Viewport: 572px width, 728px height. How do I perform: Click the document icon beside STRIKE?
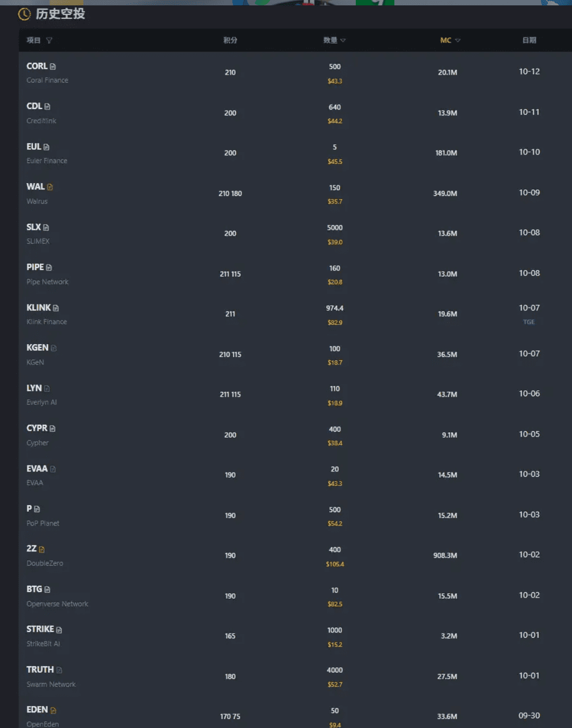pyautogui.click(x=59, y=630)
